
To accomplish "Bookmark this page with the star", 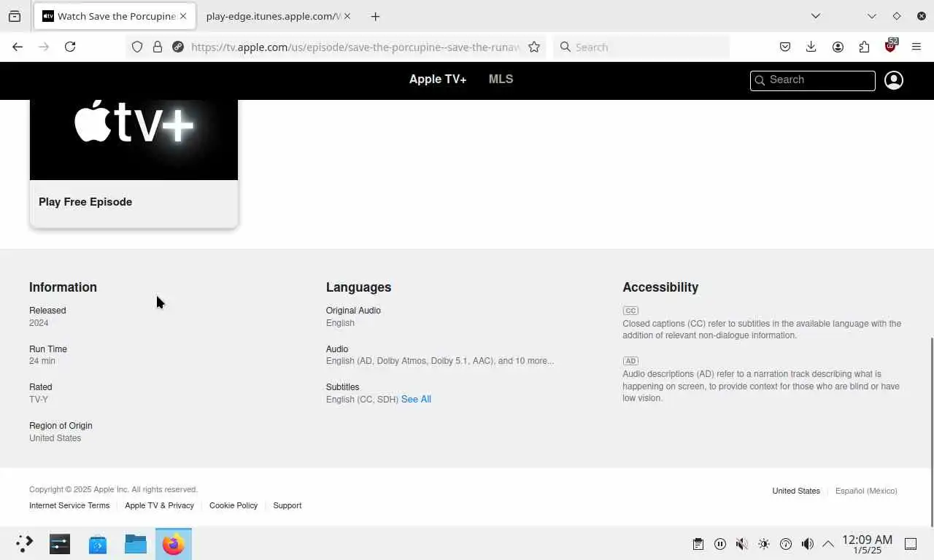I will point(534,47).
